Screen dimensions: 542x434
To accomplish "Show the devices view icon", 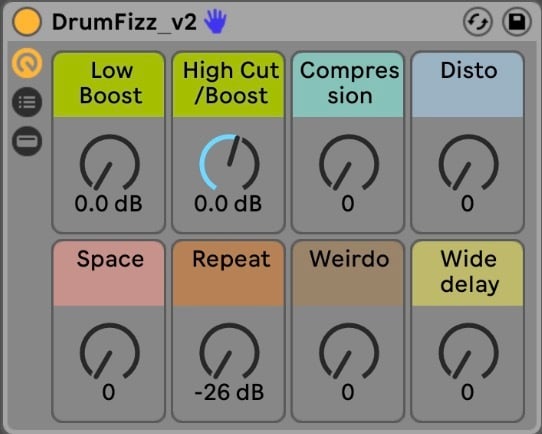I will (27, 141).
